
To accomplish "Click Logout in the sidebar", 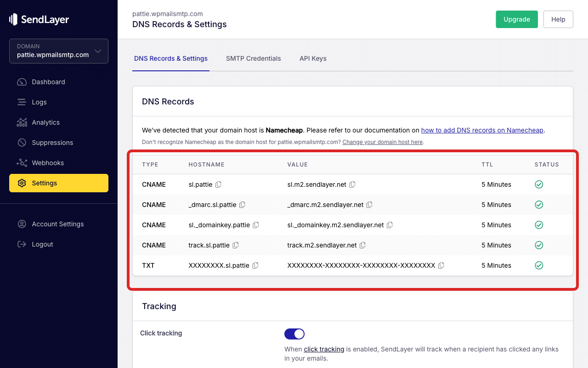I will click(59, 244).
